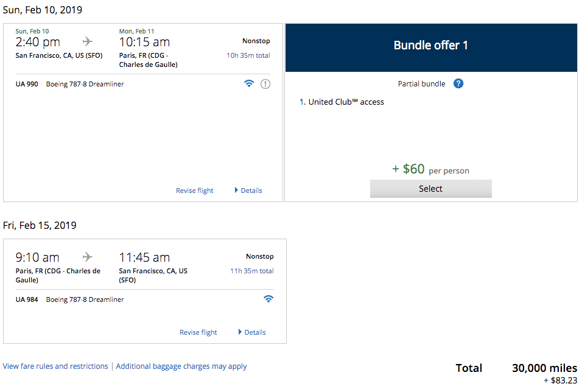Click the 30,000 miles total price

pyautogui.click(x=544, y=368)
